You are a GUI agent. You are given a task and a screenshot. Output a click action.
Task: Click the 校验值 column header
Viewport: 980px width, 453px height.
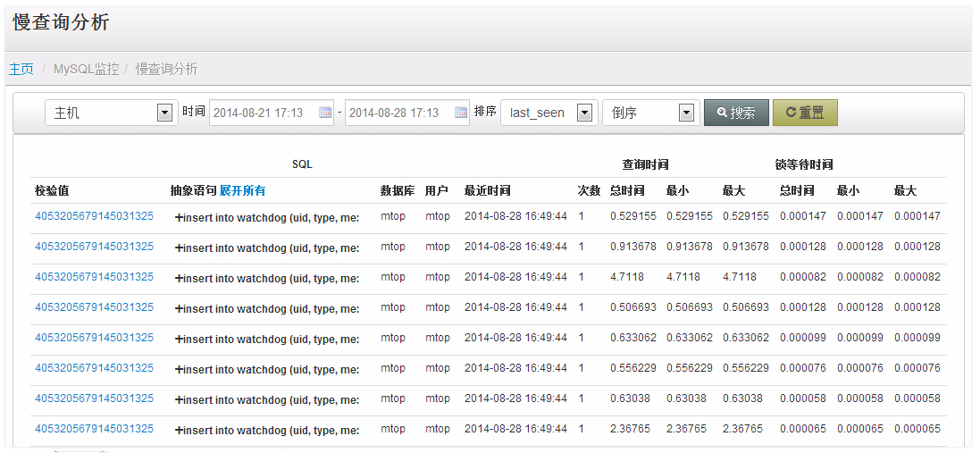click(51, 190)
